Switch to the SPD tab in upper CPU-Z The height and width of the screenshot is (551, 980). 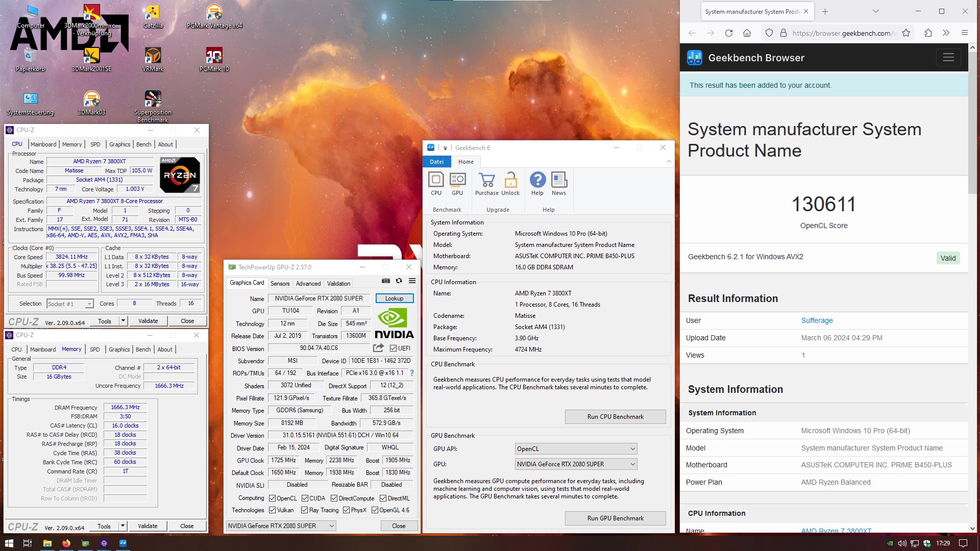(x=95, y=144)
